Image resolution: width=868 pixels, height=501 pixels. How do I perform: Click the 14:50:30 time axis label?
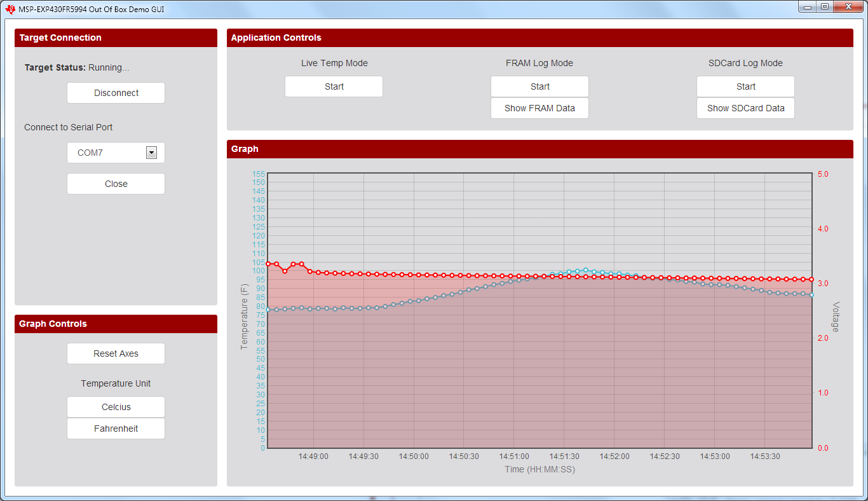tap(464, 456)
